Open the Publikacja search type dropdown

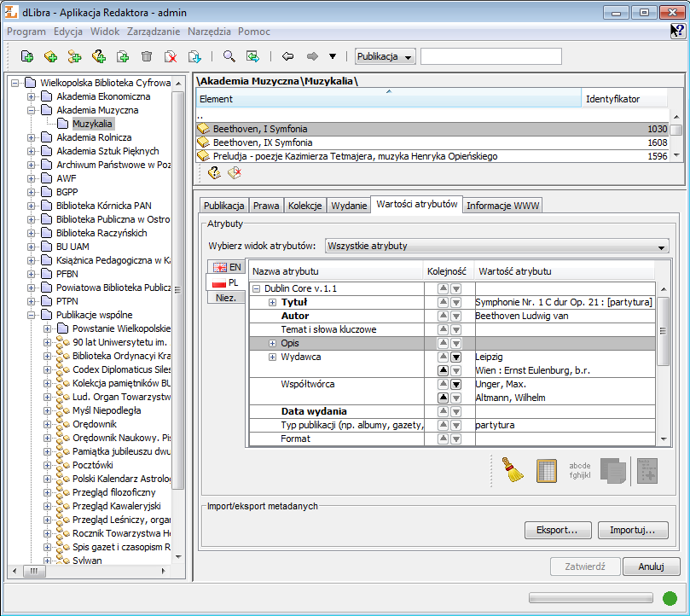coord(385,56)
